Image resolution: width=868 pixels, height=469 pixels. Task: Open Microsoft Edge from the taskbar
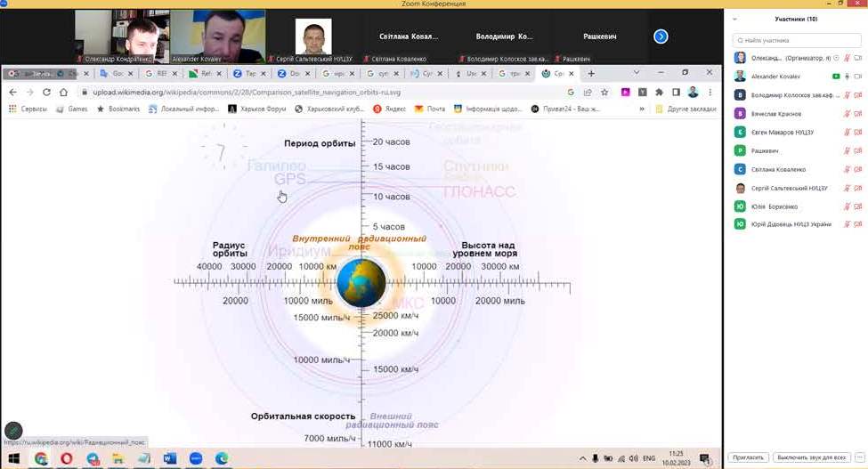click(222, 458)
